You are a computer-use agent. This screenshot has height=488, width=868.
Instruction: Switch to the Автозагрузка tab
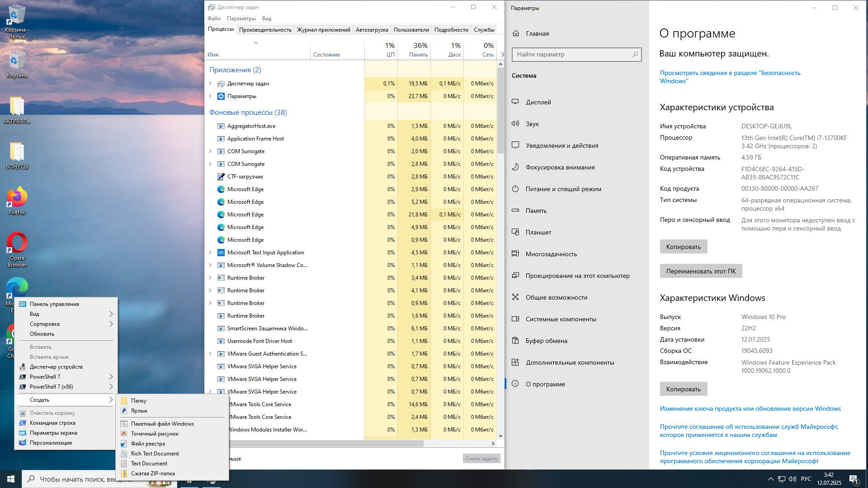pyautogui.click(x=372, y=30)
